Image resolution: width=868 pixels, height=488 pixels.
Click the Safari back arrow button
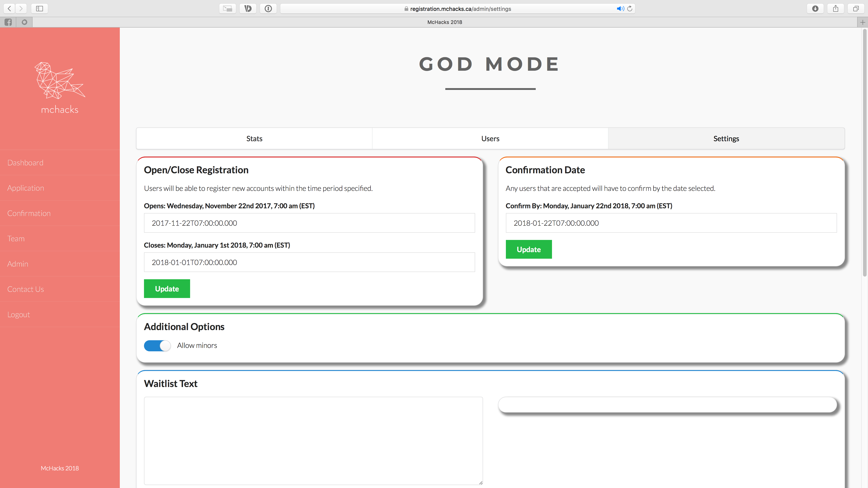(9, 8)
